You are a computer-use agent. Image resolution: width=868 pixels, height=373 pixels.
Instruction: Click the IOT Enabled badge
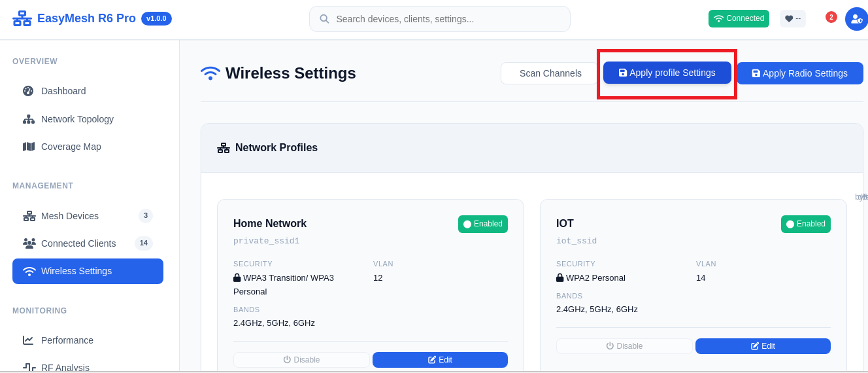coord(806,224)
